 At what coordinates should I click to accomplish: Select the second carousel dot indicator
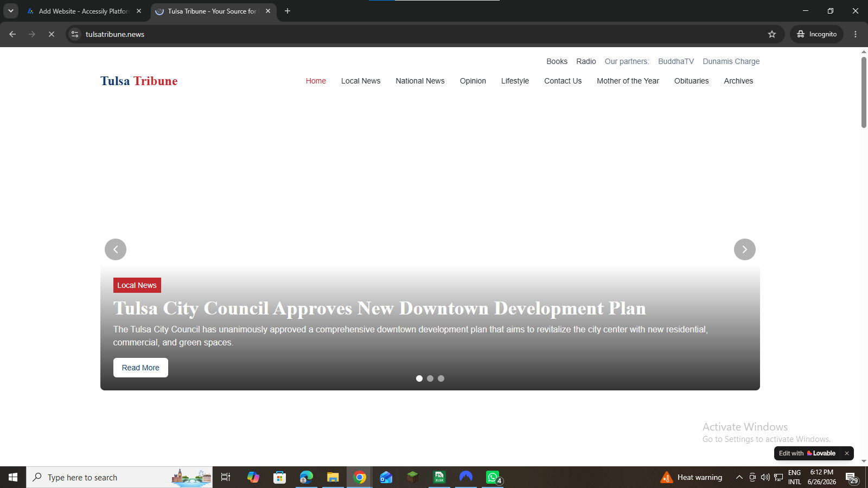pyautogui.click(x=430, y=378)
